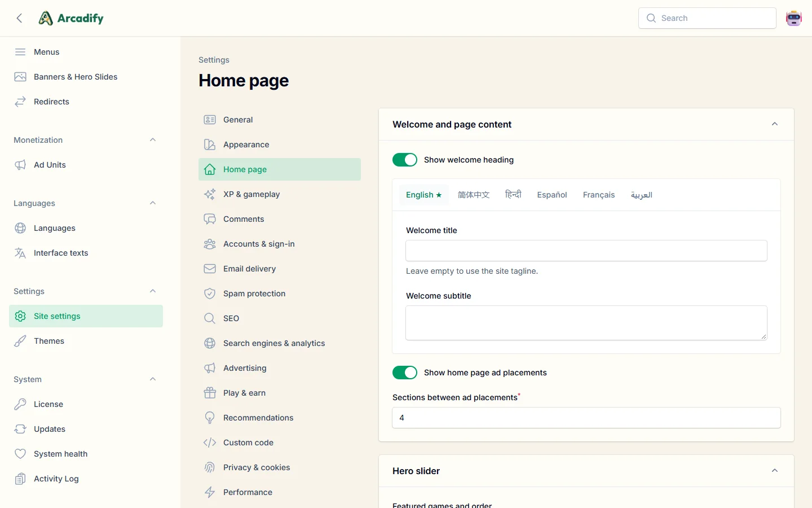The width and height of the screenshot is (812, 508).
Task: Open License key item
Action: 86,404
